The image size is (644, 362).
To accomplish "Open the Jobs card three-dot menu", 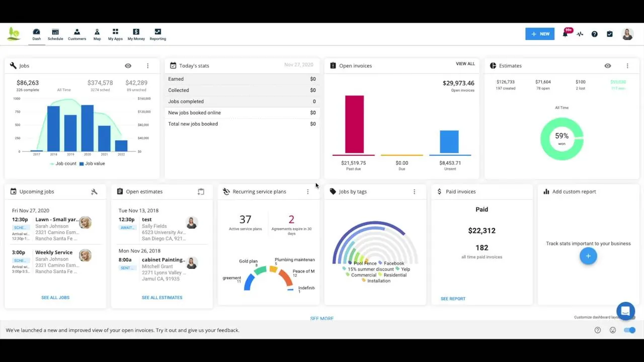I will 147,66.
